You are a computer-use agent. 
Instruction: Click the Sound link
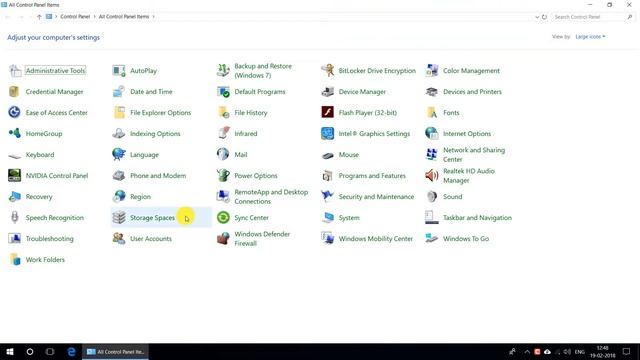coord(453,197)
